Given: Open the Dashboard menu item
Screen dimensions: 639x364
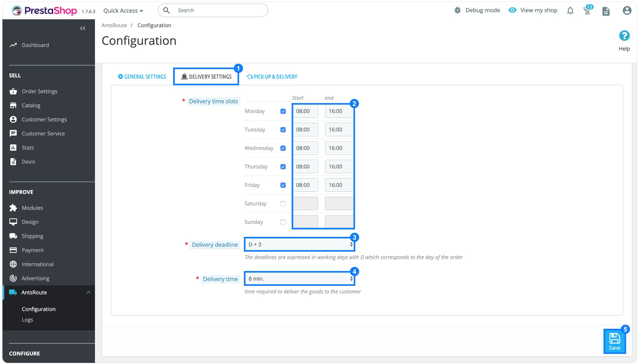Looking at the screenshot, I should pos(35,45).
